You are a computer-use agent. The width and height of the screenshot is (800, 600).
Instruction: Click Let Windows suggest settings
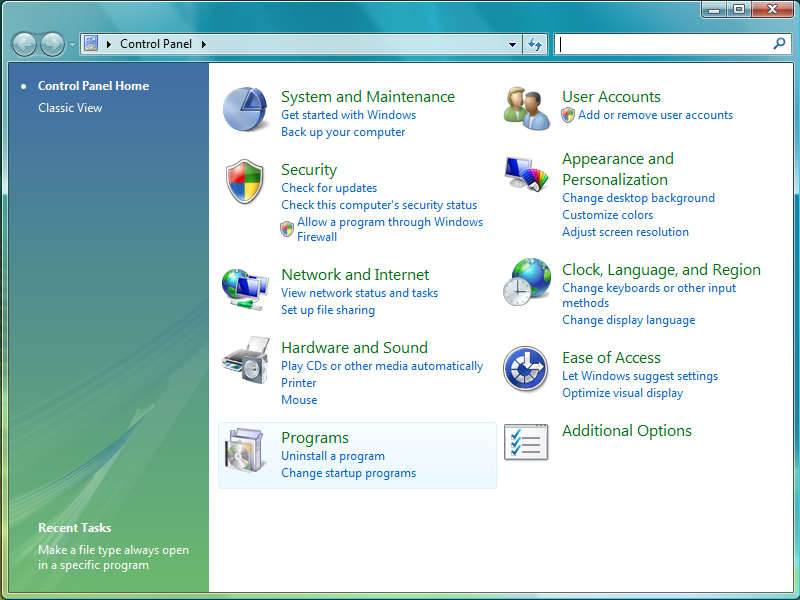[640, 376]
